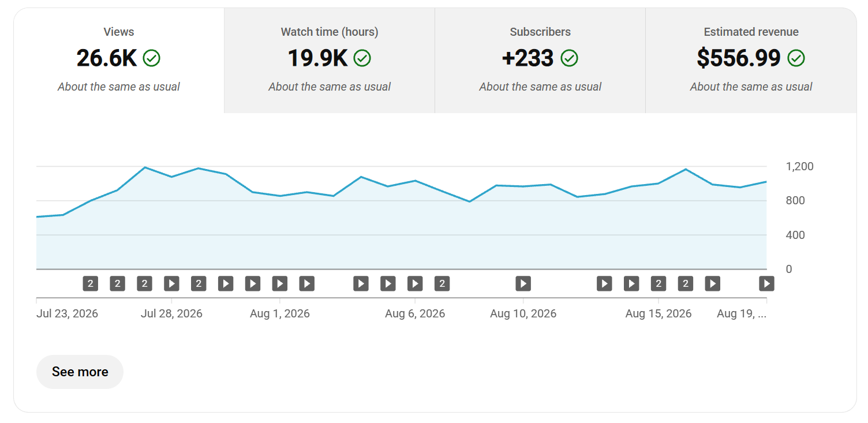Click the Jul 23, 2026 date label

(67, 314)
